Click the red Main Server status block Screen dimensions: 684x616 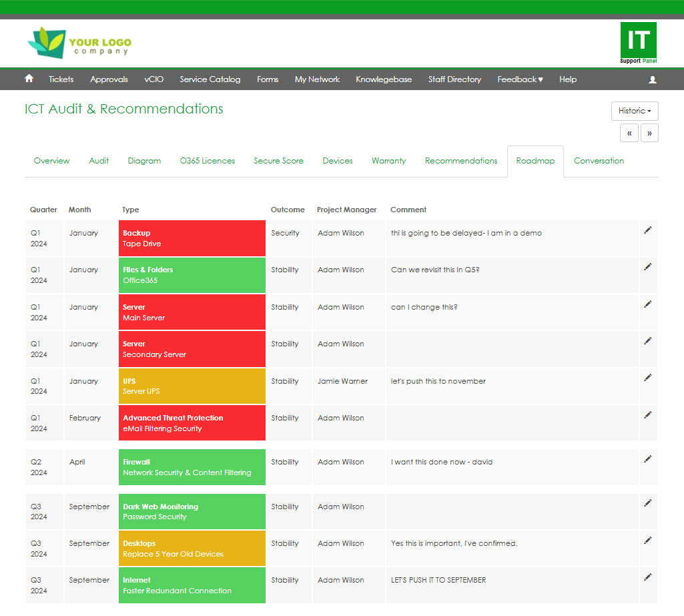[x=192, y=312]
